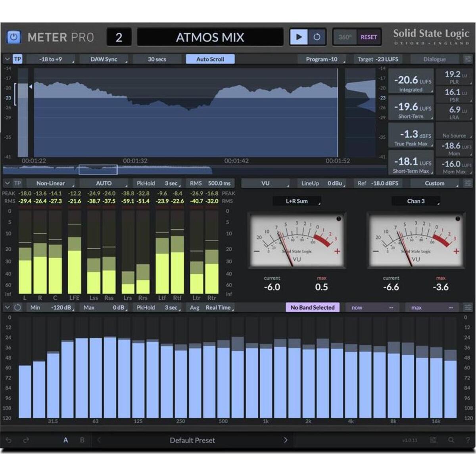Select preset slot B

point(82,440)
